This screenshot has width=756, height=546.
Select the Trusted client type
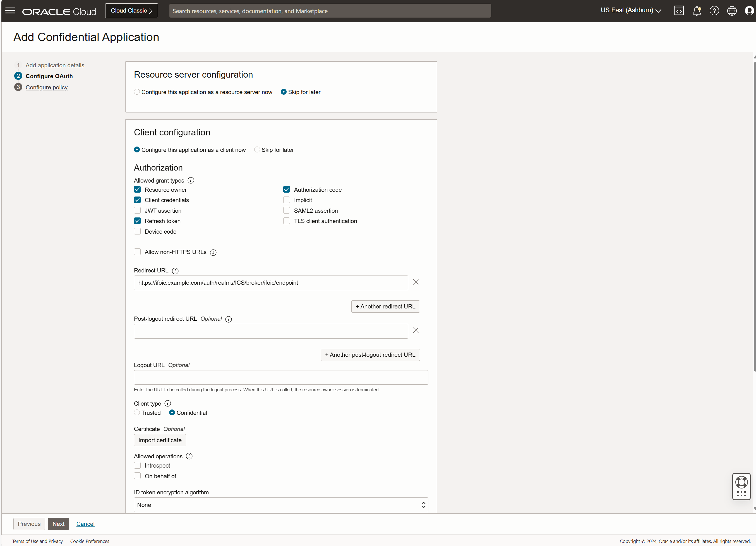point(137,413)
